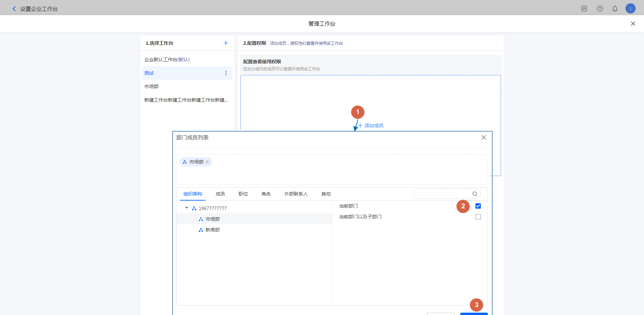This screenshot has width=644, height=315.
Task: Check the 当前部门以及子部门 checkbox
Action: coord(478,217)
